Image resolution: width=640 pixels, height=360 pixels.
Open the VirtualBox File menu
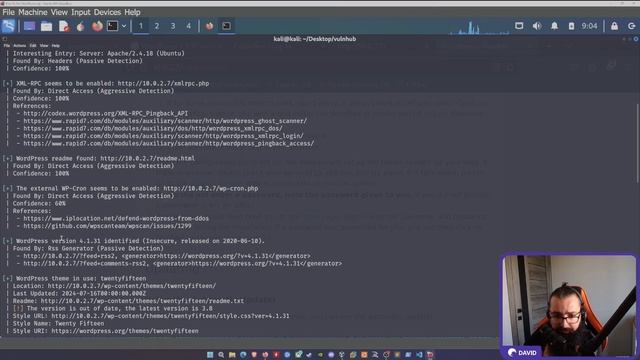pos(8,12)
